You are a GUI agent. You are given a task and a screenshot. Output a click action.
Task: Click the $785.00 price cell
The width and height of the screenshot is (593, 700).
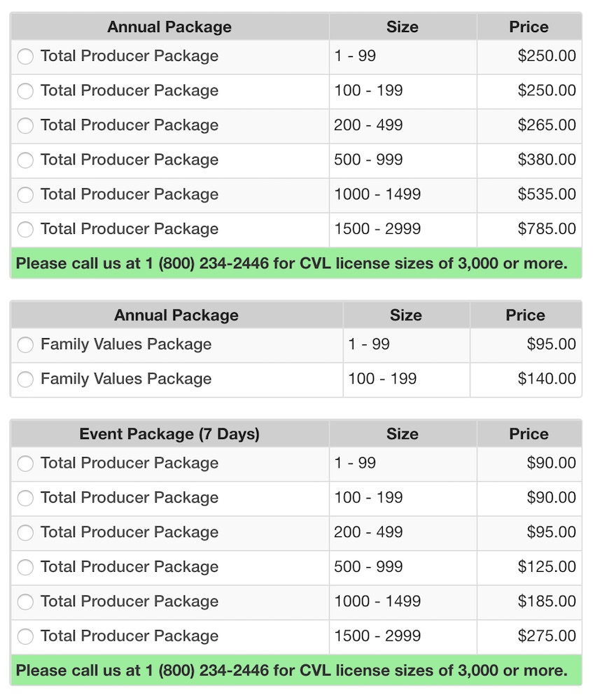[x=529, y=229]
